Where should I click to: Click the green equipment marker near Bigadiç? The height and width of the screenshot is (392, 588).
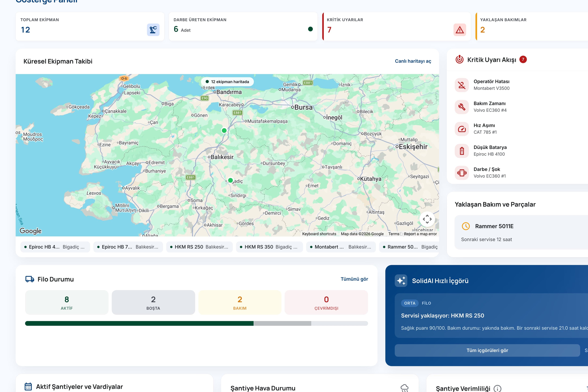click(x=230, y=180)
